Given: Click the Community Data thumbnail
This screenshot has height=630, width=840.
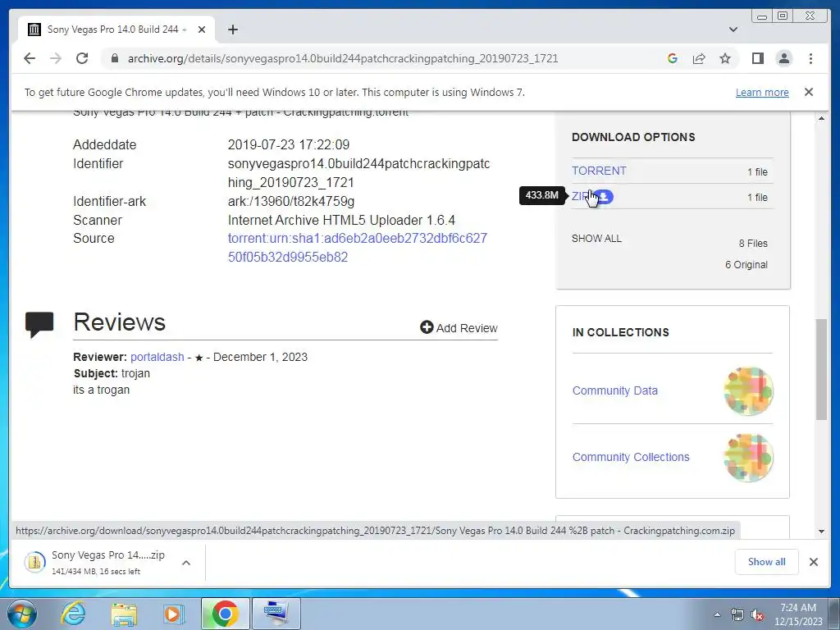Looking at the screenshot, I should (x=748, y=391).
